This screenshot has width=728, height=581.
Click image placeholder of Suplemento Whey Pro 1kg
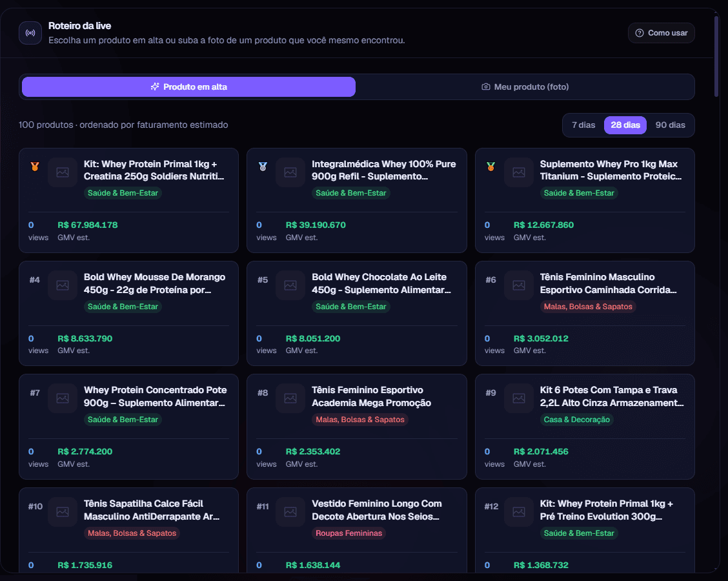click(x=519, y=172)
